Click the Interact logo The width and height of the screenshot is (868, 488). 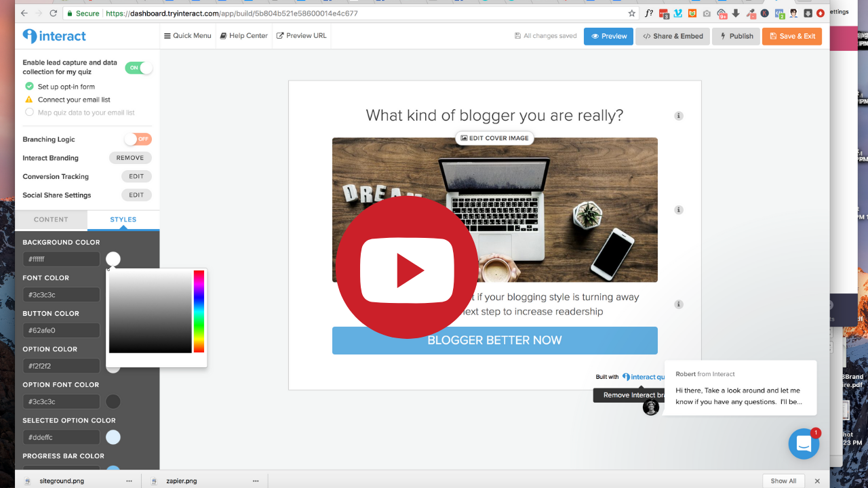click(x=54, y=36)
